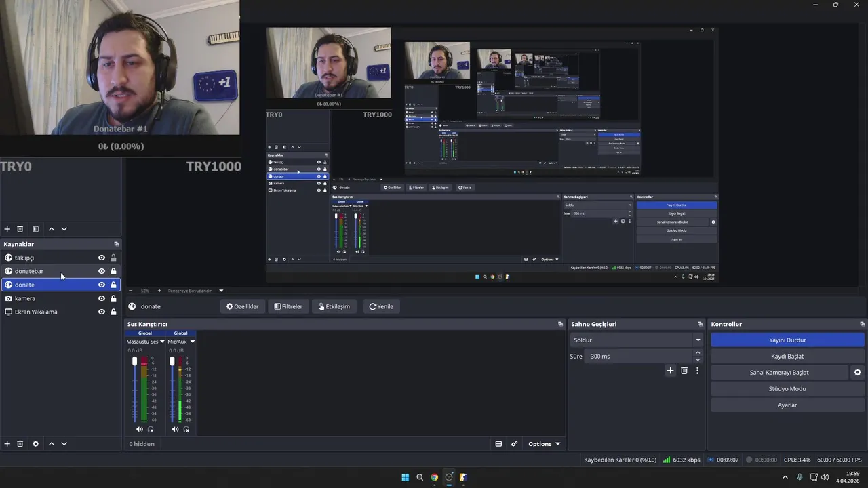This screenshot has width=868, height=488.
Task: Hide the kamera source
Action: pyautogui.click(x=102, y=298)
